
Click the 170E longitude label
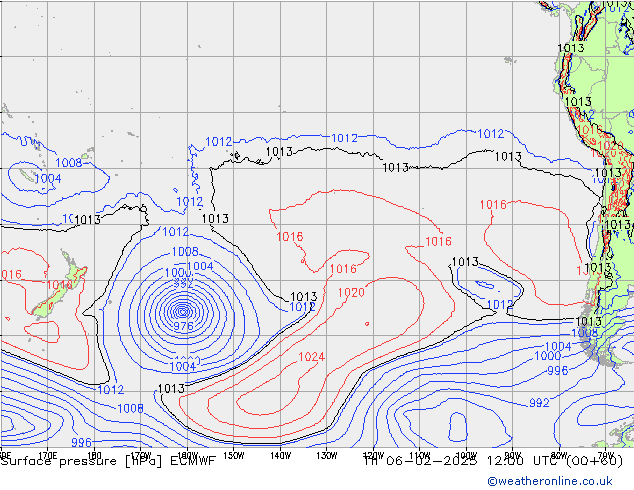(47, 455)
